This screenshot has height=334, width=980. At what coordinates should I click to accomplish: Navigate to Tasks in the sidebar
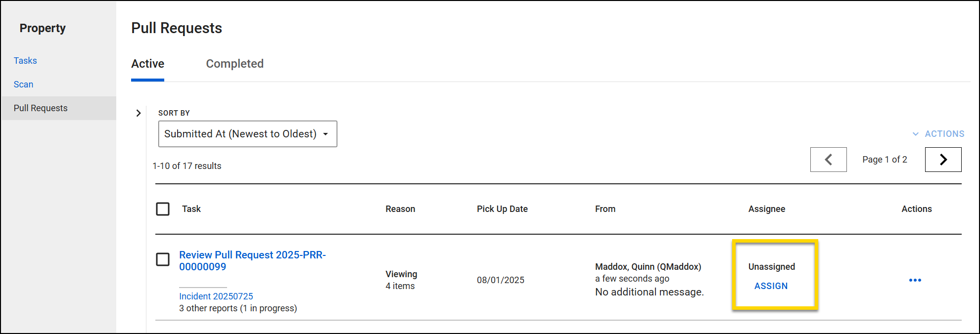tap(25, 61)
